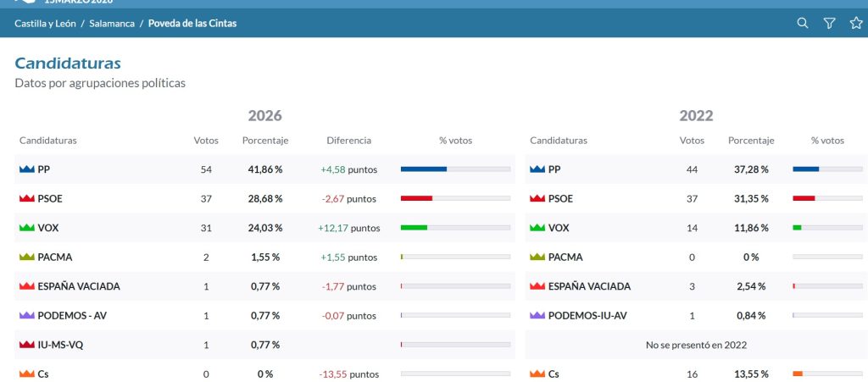The width and height of the screenshot is (868, 382).
Task: Click the filter funnel icon
Action: pyautogui.click(x=829, y=23)
